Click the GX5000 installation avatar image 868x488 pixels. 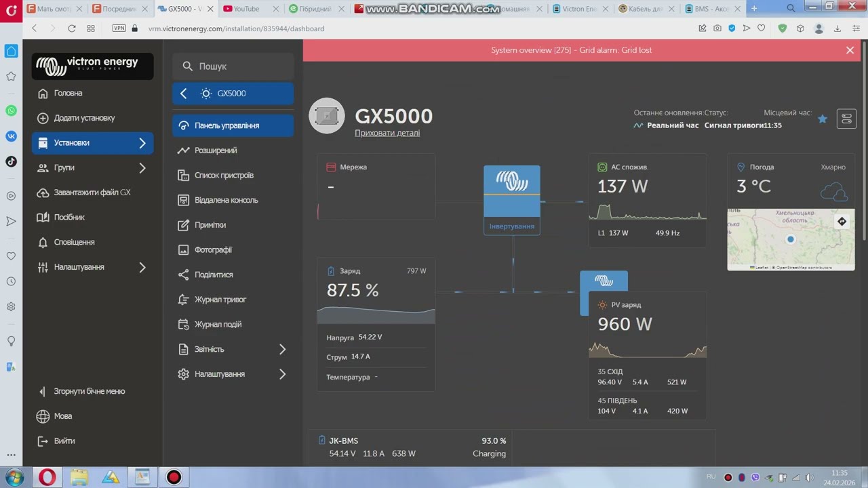click(x=327, y=116)
